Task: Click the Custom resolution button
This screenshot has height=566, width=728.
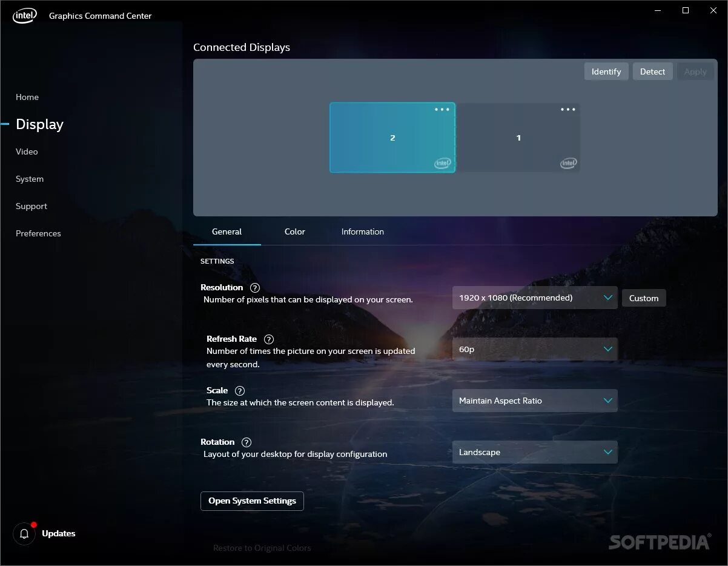Action: pyautogui.click(x=644, y=298)
